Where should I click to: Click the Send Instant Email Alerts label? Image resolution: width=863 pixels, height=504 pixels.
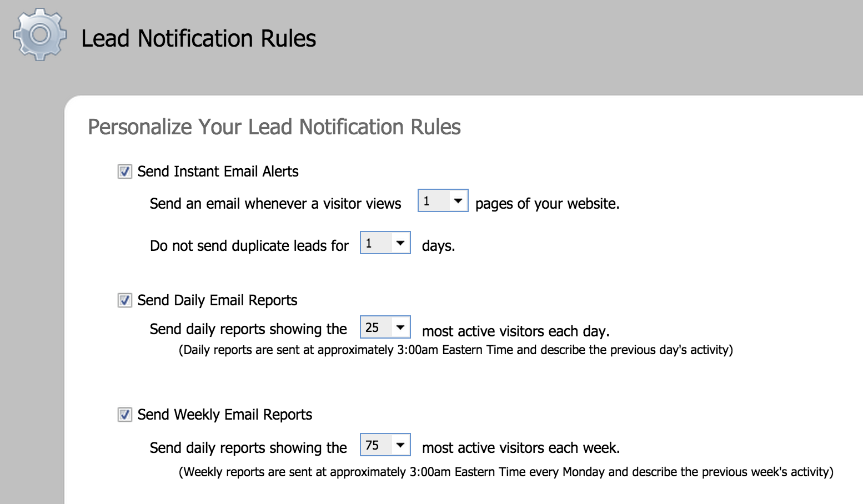click(218, 172)
